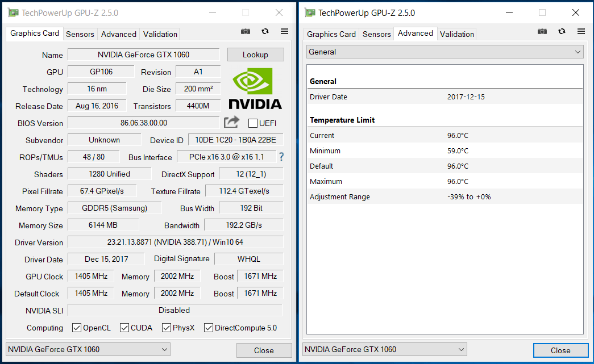Image resolution: width=594 pixels, height=364 pixels.
Task: Switch to Graphics Card tab in right window
Action: [331, 34]
